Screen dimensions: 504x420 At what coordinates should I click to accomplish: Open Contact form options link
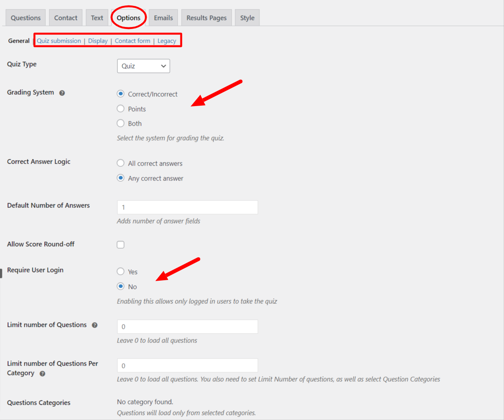(132, 41)
